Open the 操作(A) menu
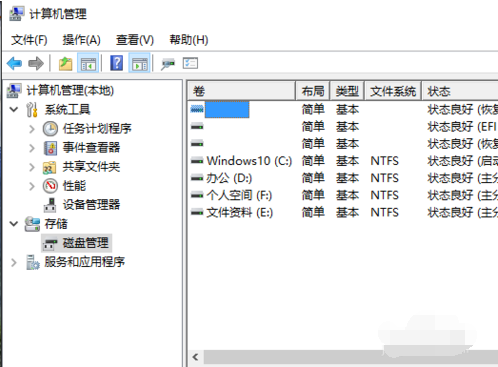Viewport: 498px width, 367px height. click(81, 40)
